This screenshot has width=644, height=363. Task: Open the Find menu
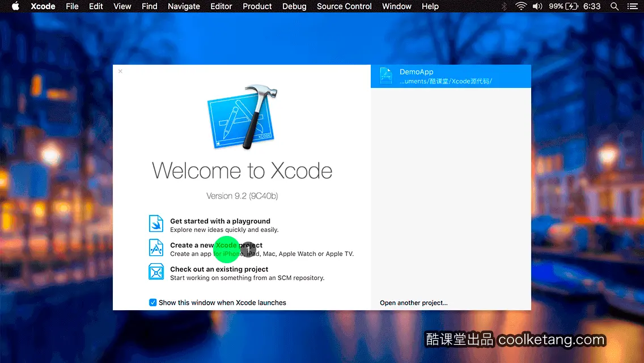150,6
